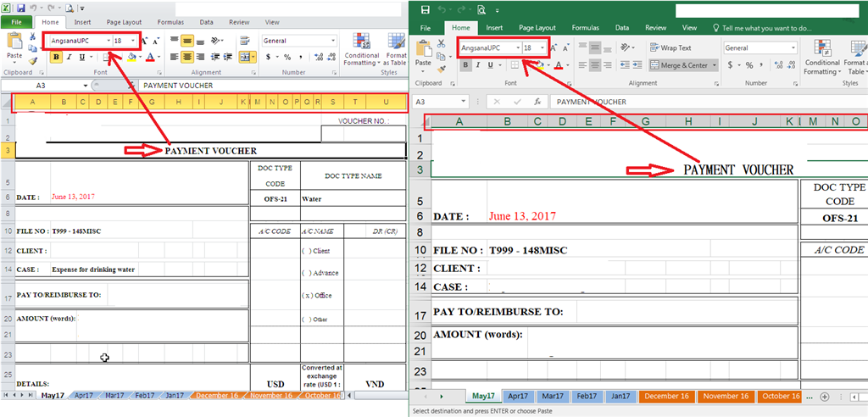Click Top Align icon in right Excel window
Screen dimensions: 868x417
(x=583, y=47)
